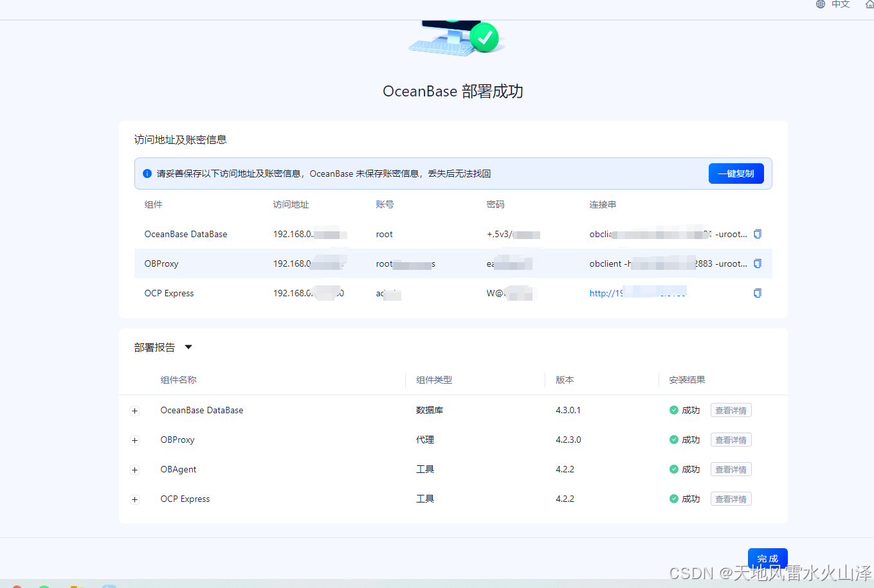Copy the OBProxy connection string
This screenshot has width=874, height=588.
click(757, 263)
